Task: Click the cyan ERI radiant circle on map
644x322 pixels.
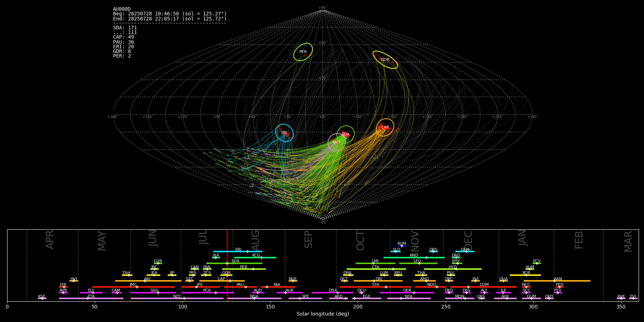Action: (284, 133)
